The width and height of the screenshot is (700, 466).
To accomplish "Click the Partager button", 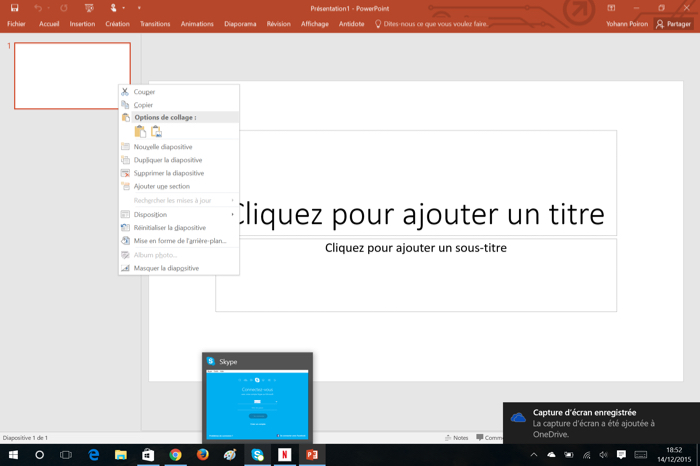I will (x=674, y=24).
